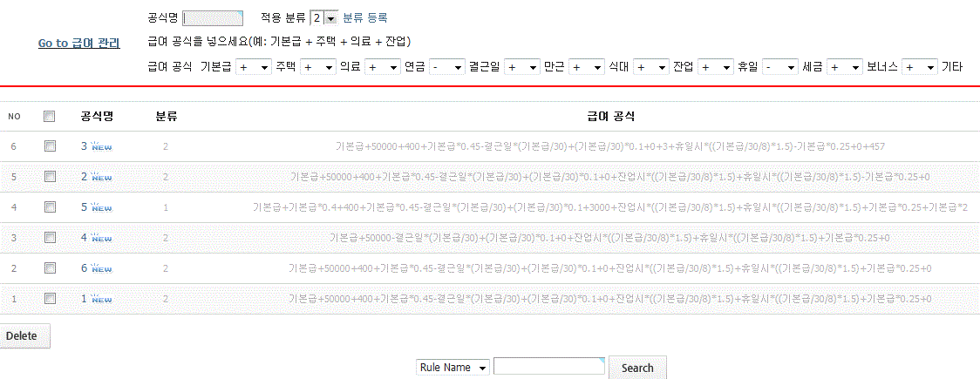Select the checkbox in row NO 3

click(x=50, y=237)
